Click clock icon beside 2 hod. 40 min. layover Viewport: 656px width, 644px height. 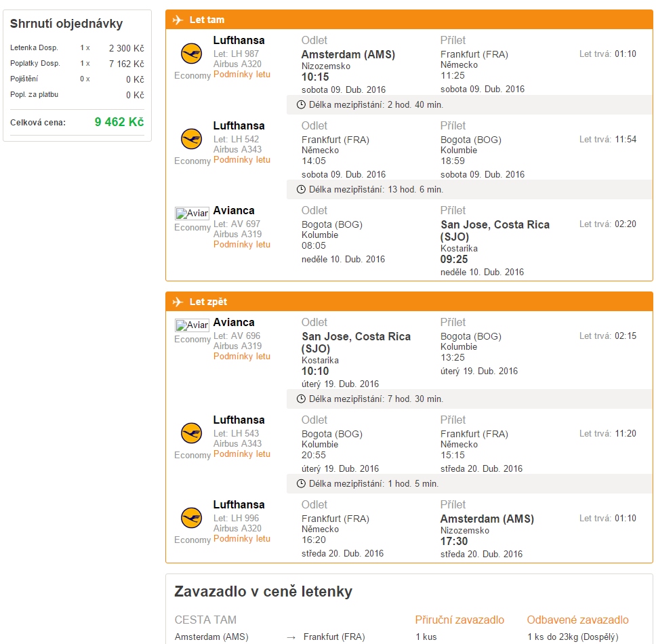pos(301,104)
